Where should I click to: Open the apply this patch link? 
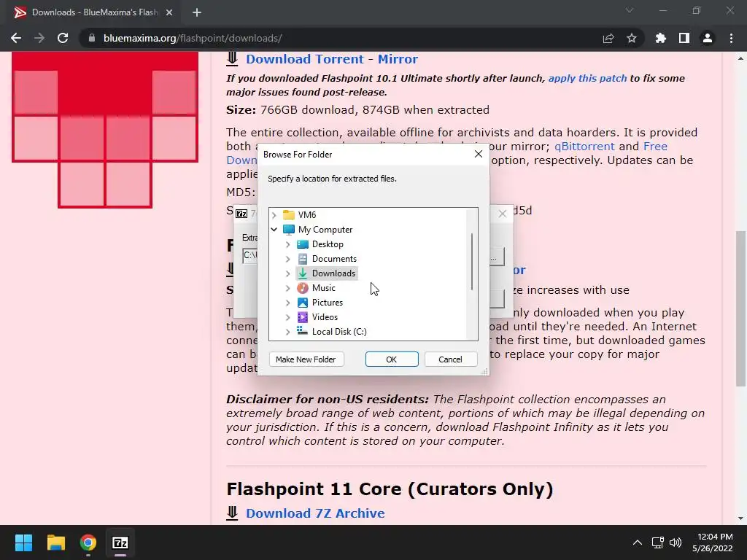[x=587, y=78]
